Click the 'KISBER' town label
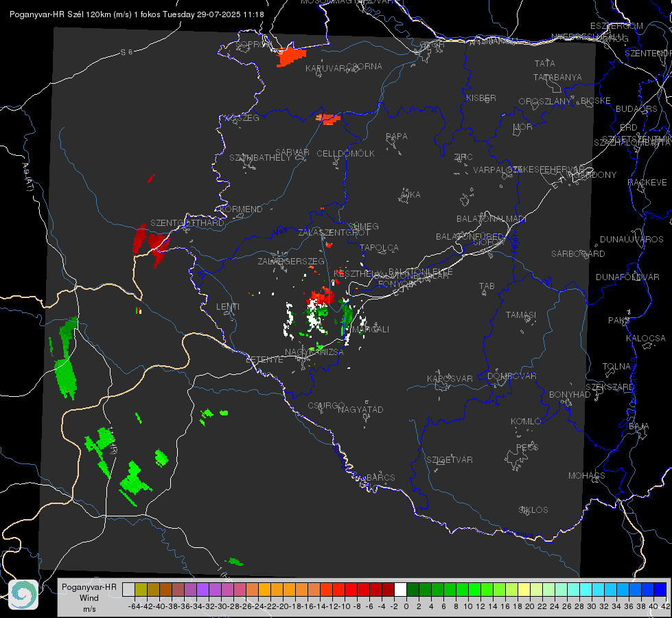The width and height of the screenshot is (672, 618). coord(481,98)
